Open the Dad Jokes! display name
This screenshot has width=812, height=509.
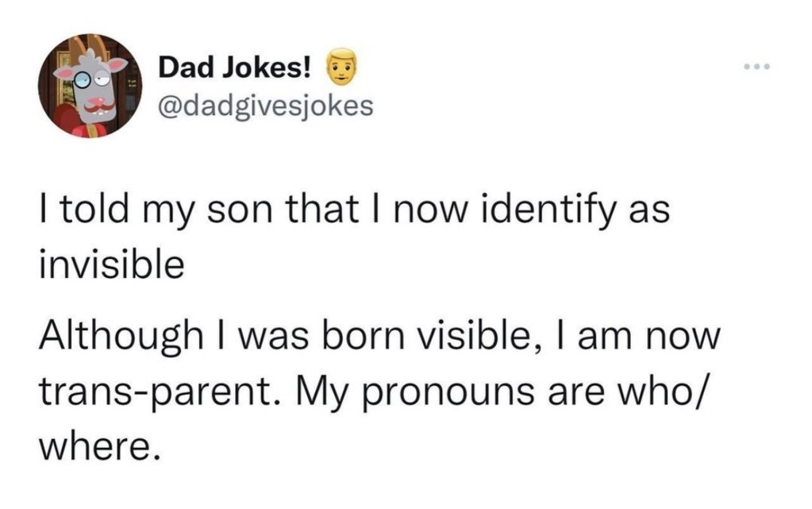coord(236,67)
